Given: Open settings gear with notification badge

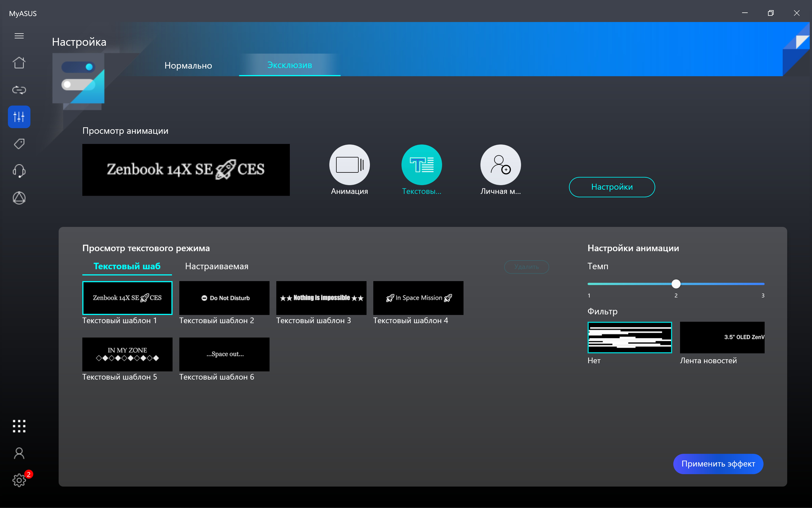Looking at the screenshot, I should pos(19,480).
